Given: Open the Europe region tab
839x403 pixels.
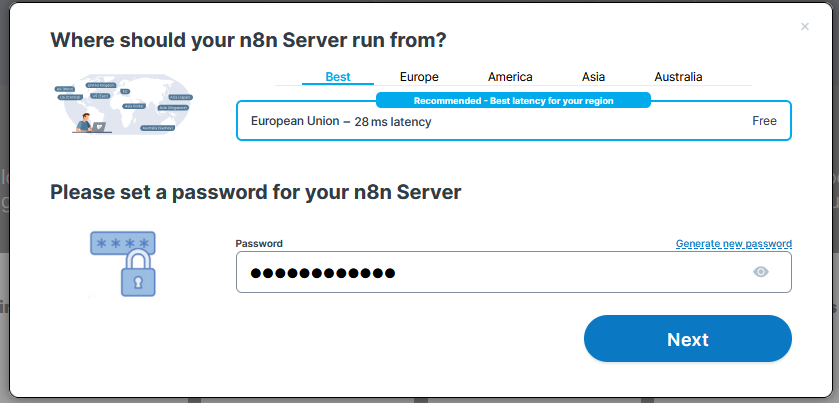Looking at the screenshot, I should tap(419, 77).
